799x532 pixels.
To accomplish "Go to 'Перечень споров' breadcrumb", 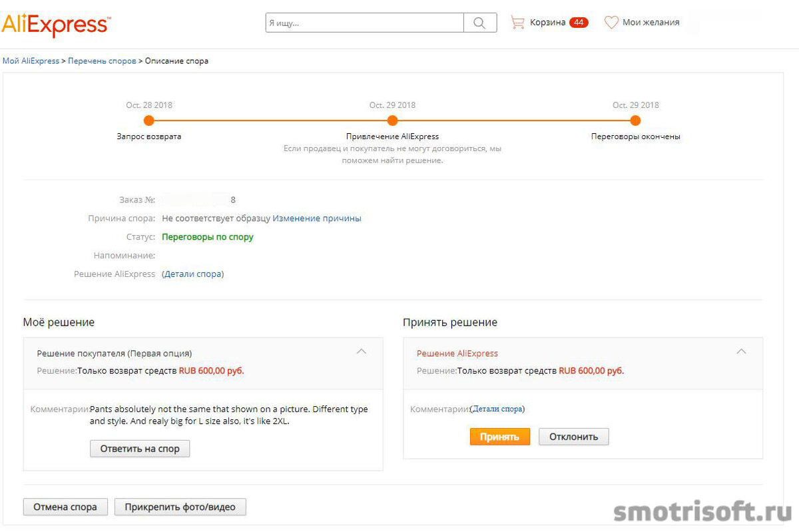I will 102,61.
